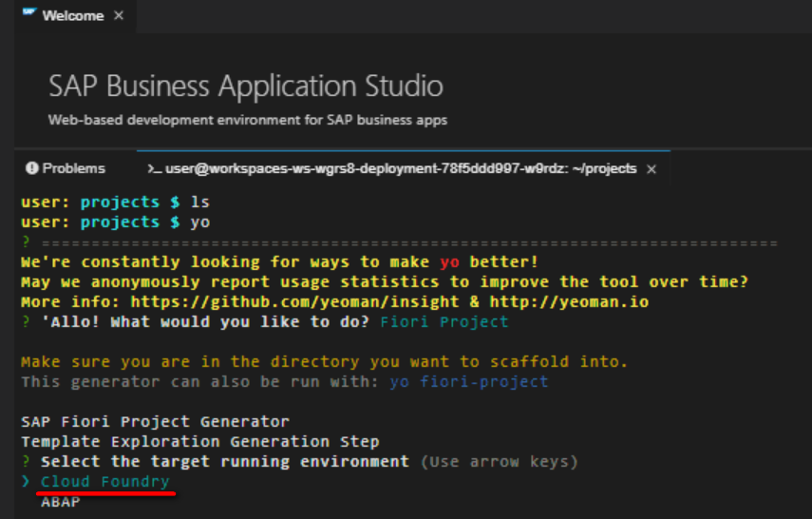Close the terminal panel tab

point(651,169)
